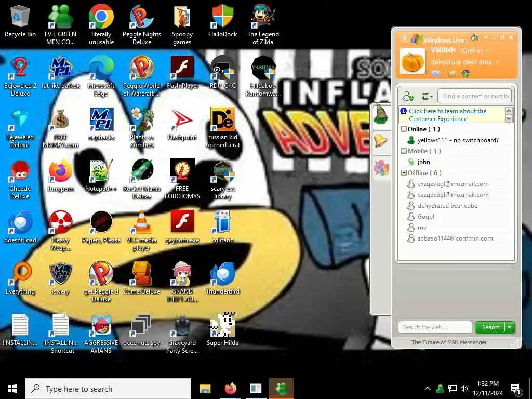Select the Peggle Nights Deluxe icon
The width and height of the screenshot is (532, 399).
pyautogui.click(x=142, y=24)
